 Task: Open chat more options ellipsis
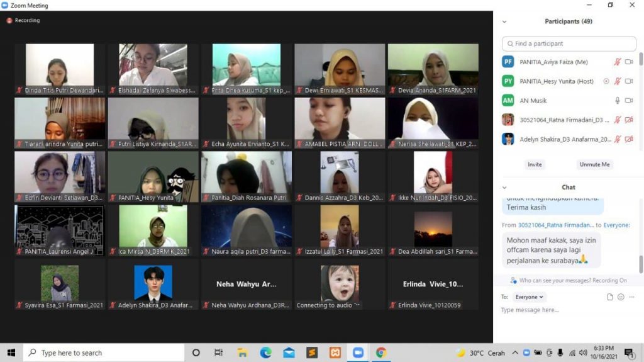click(631, 297)
